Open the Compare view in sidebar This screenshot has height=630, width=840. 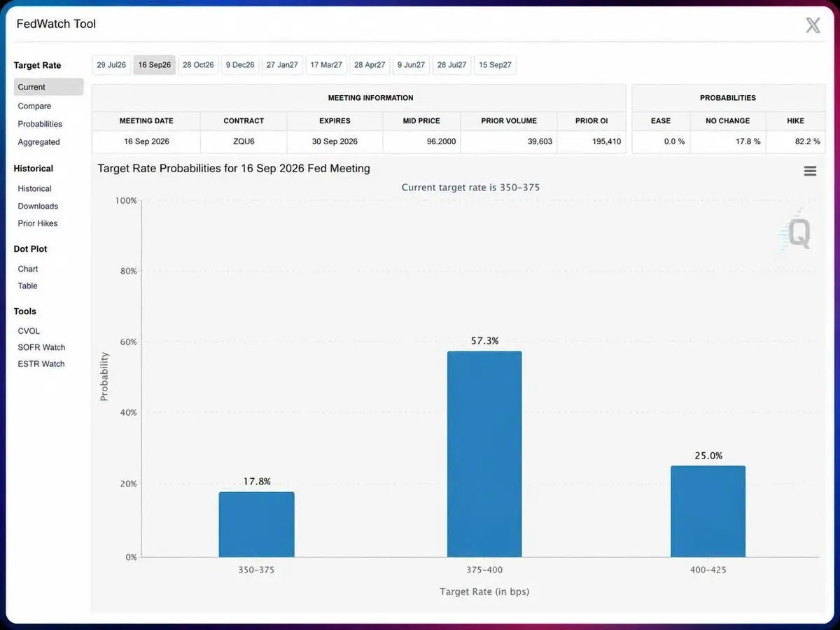click(34, 106)
